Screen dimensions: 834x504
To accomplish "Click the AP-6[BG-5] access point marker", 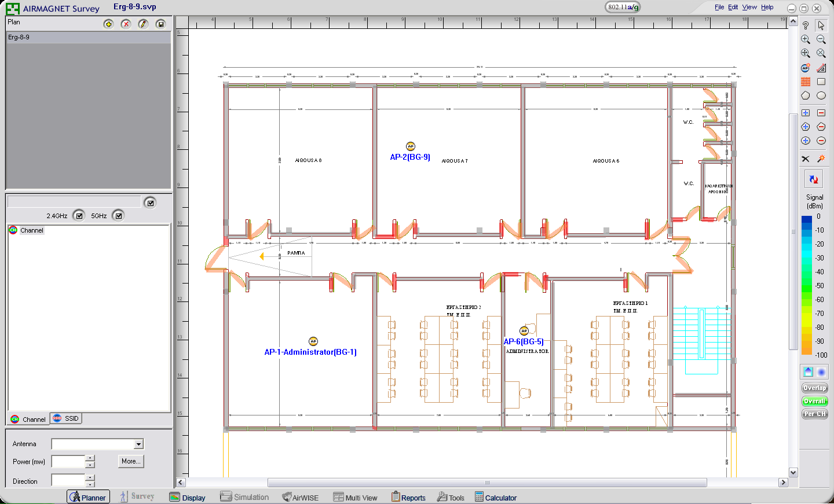I will click(524, 331).
